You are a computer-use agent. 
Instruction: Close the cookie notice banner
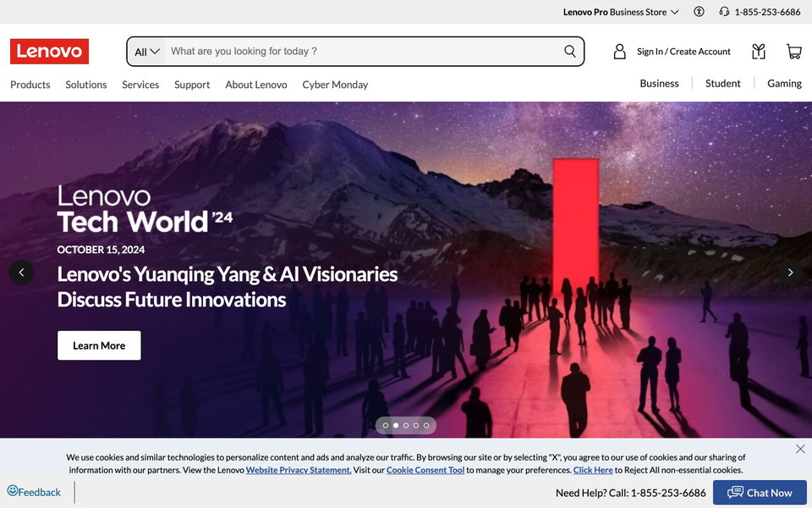click(801, 449)
